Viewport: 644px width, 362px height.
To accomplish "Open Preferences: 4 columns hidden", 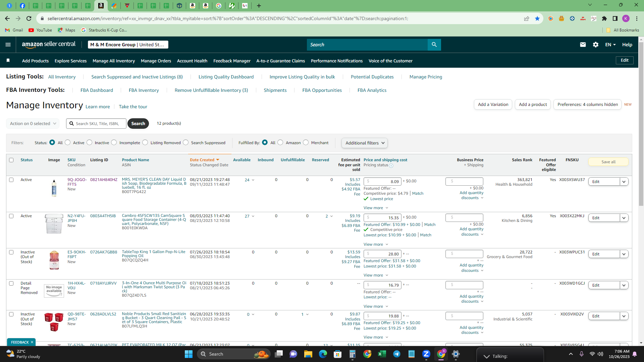I will pyautogui.click(x=587, y=105).
